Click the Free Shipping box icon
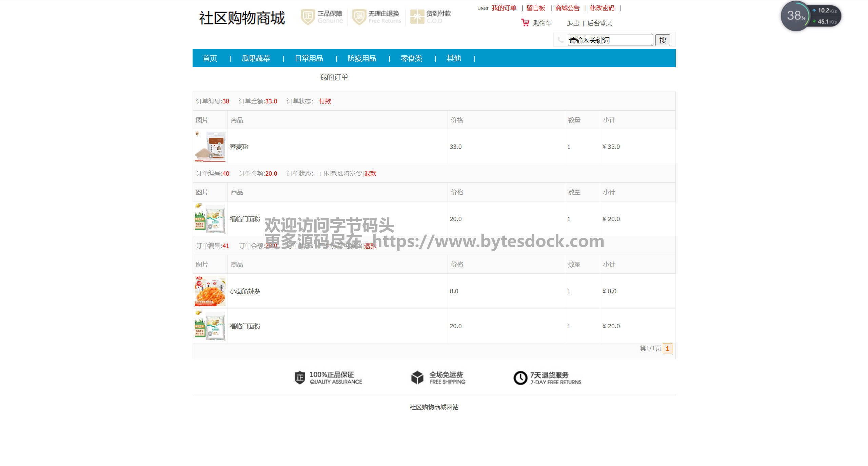 [x=417, y=377]
